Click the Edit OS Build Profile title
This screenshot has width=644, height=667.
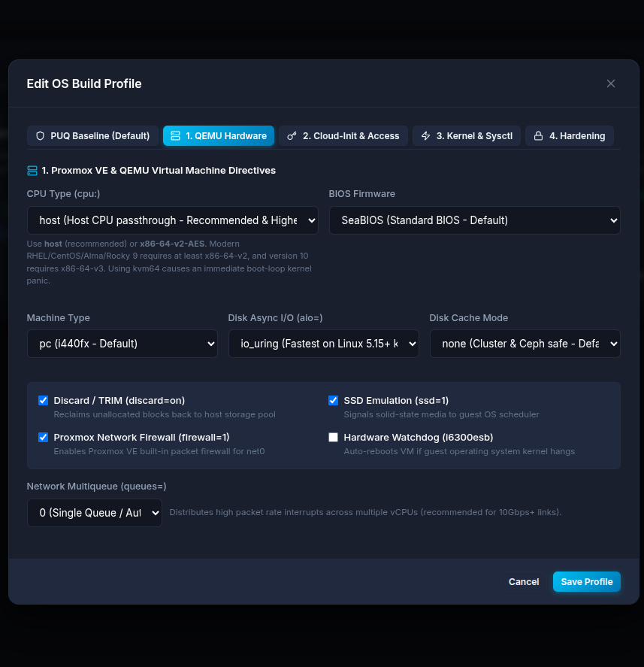[x=84, y=83]
